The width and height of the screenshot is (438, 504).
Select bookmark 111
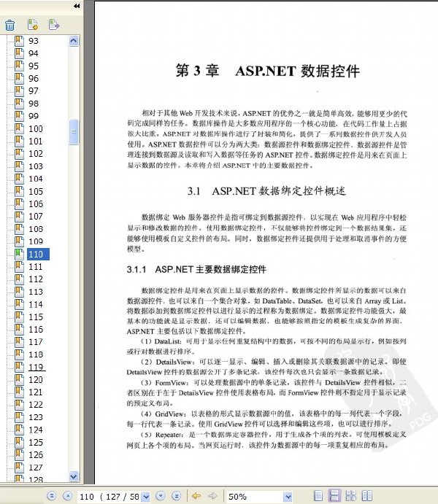pyautogui.click(x=36, y=266)
